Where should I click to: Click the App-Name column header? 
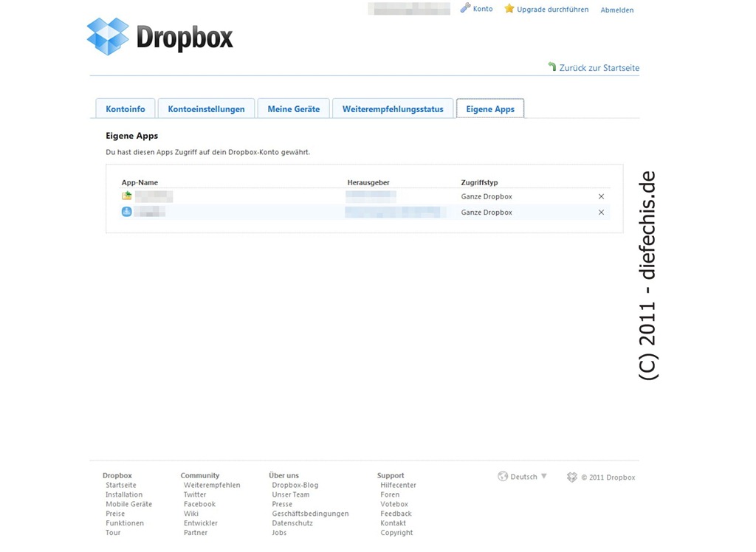140,182
